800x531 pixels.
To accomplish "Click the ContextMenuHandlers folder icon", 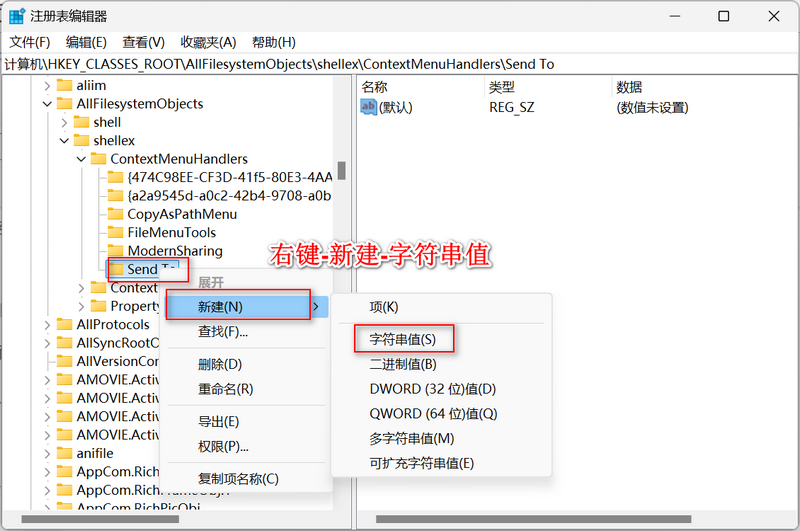I will [98, 159].
